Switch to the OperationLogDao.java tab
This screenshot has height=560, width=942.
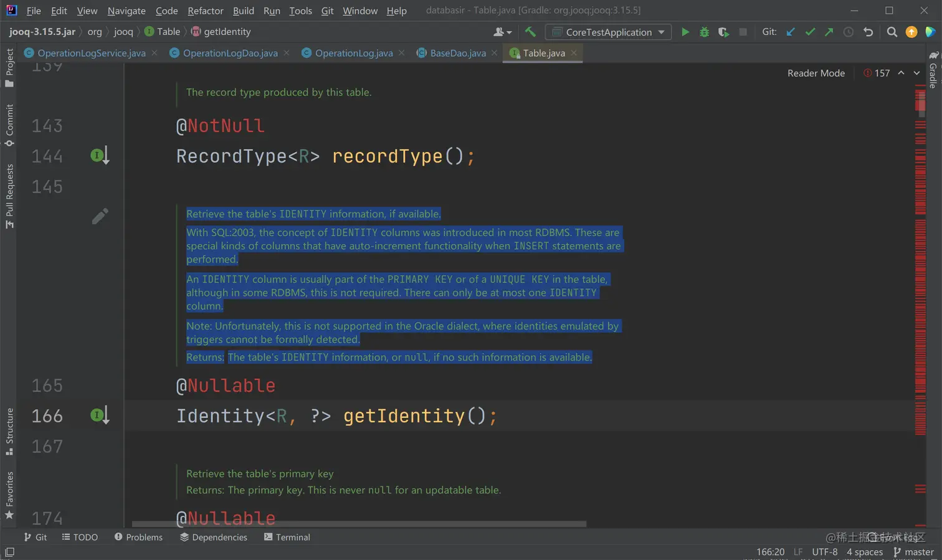point(230,53)
